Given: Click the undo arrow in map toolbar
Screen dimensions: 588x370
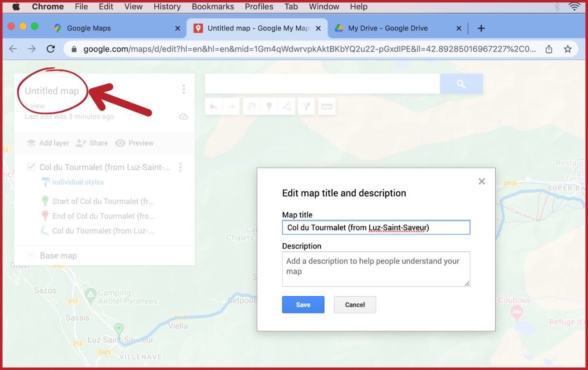Looking at the screenshot, I should 213,106.
